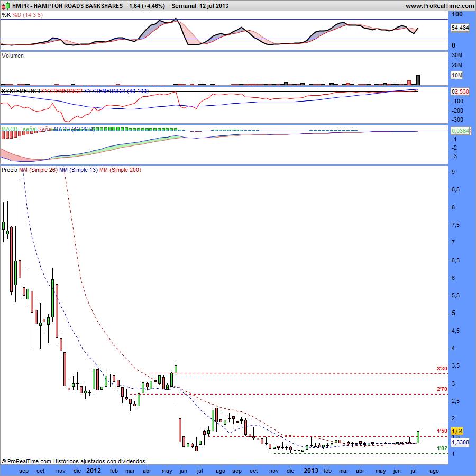Click the 2'70 resistance level label
476x476 pixels.
click(442, 389)
